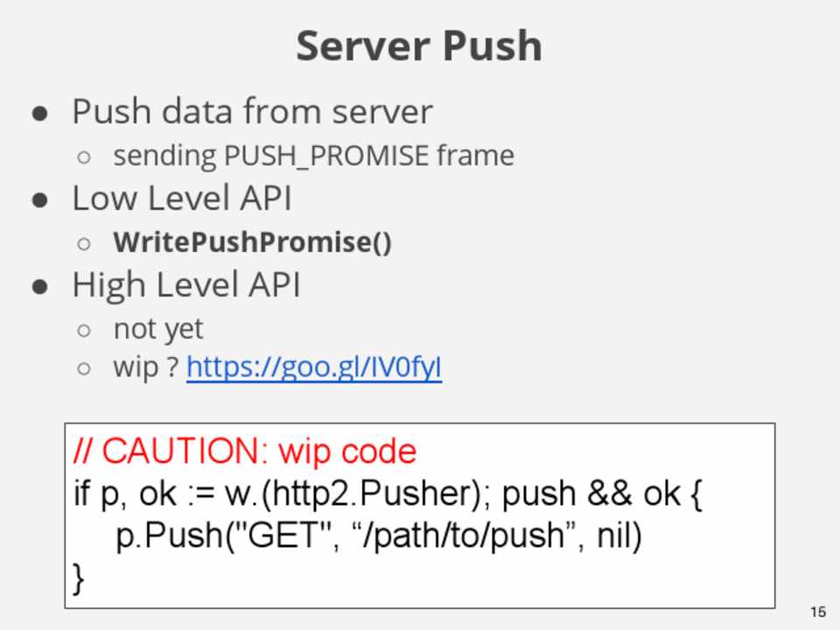Image resolution: width=840 pixels, height=630 pixels.
Task: Click the red "// CAUTION: wip code" comment
Action: tap(245, 451)
